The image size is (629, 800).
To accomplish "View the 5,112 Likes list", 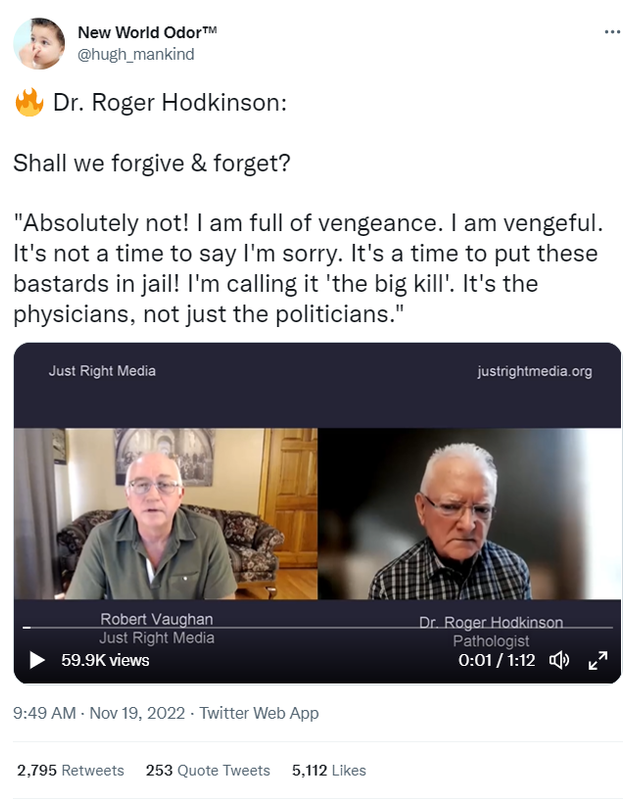I will pos(329,770).
